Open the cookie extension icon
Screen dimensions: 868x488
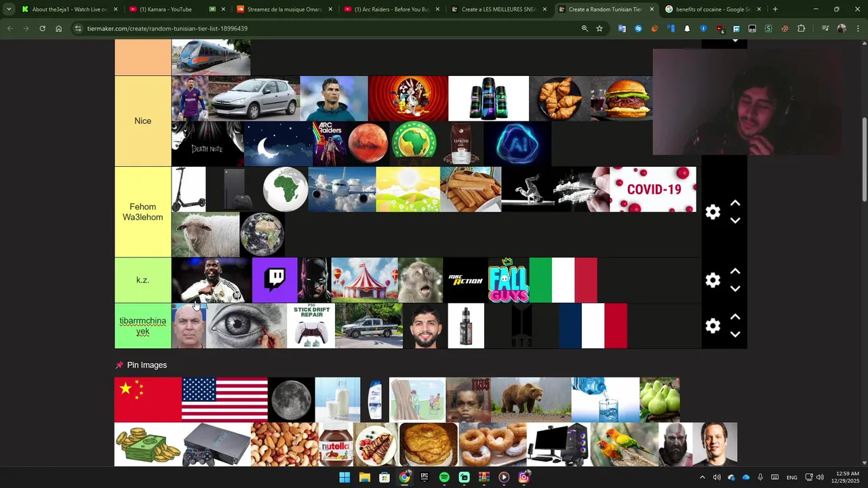point(785,28)
